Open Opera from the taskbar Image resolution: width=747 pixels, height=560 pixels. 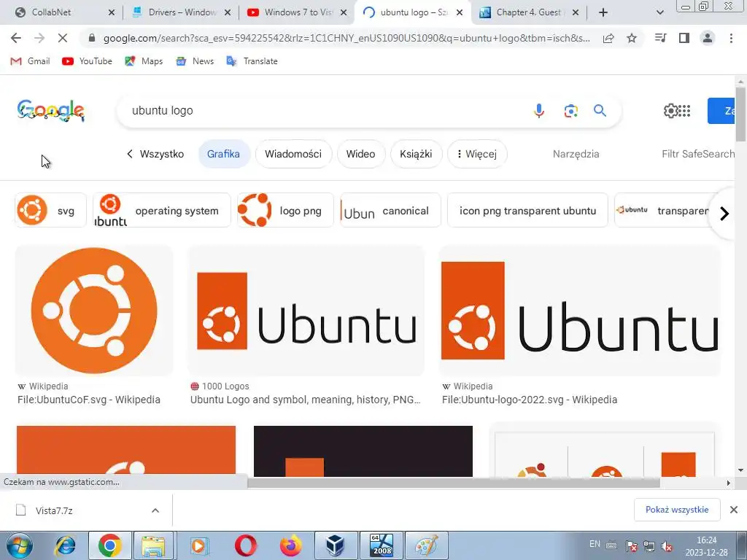coord(245,545)
